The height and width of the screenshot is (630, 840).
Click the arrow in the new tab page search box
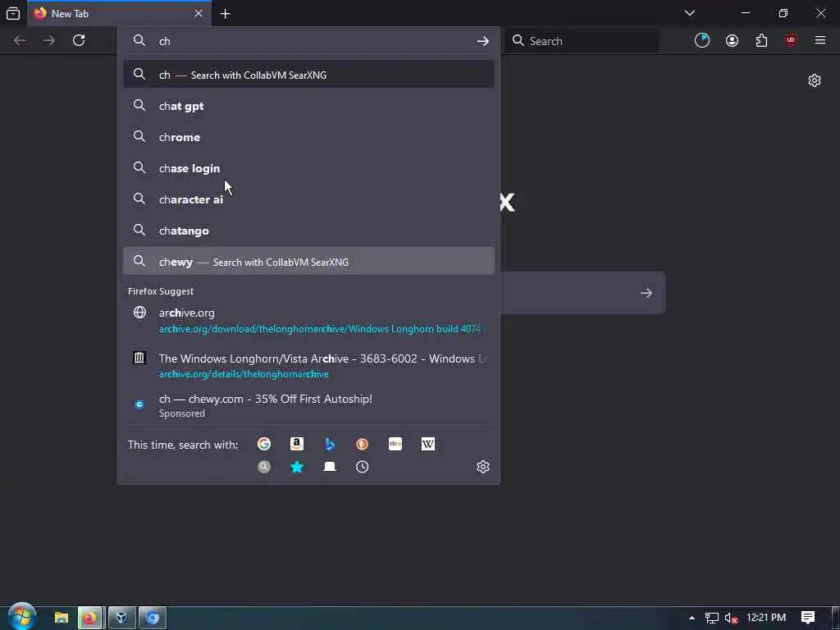tap(646, 293)
